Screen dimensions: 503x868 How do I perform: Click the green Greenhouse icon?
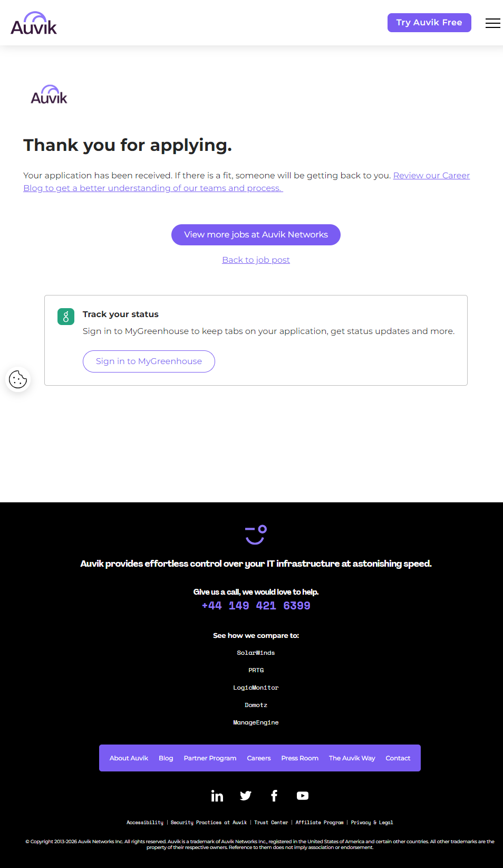[x=66, y=317]
